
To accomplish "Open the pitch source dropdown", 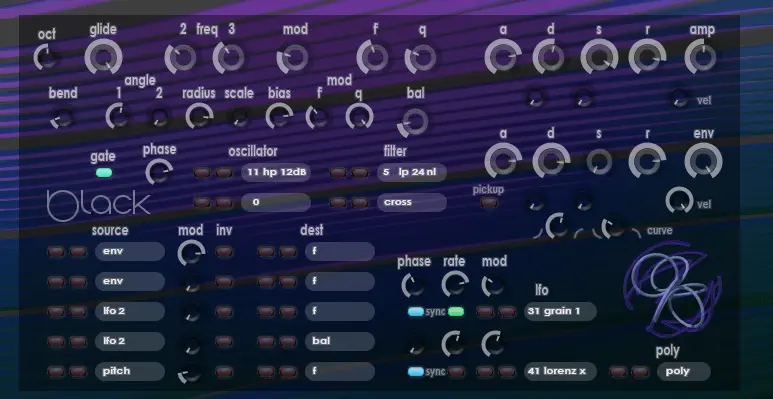I will [x=130, y=371].
